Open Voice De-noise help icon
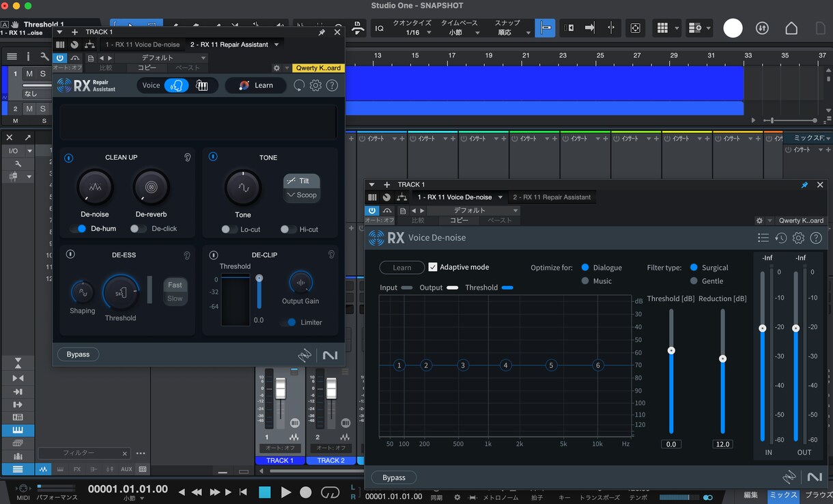Screen dimensions: 833x504 pyautogui.click(x=815, y=238)
